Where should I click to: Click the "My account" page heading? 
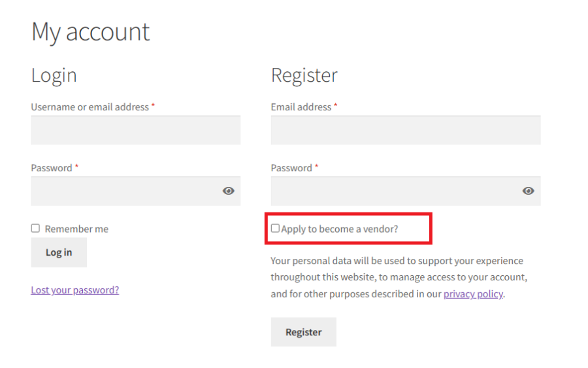pos(90,31)
